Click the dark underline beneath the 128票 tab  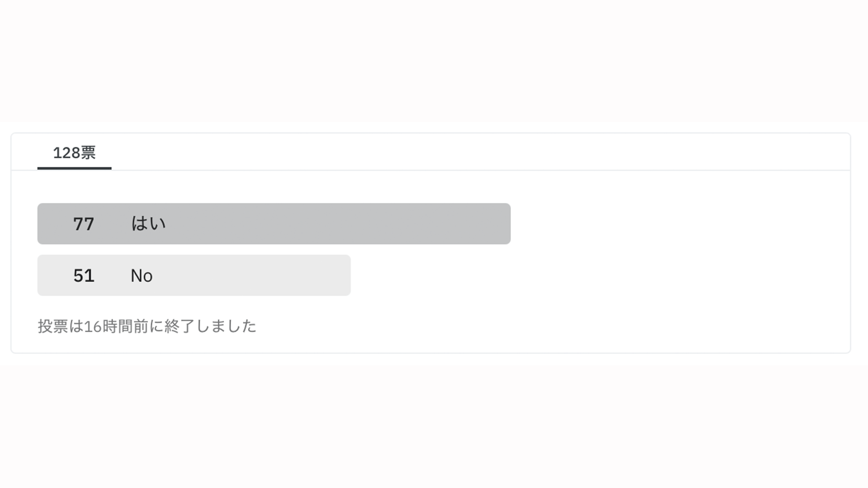74,168
